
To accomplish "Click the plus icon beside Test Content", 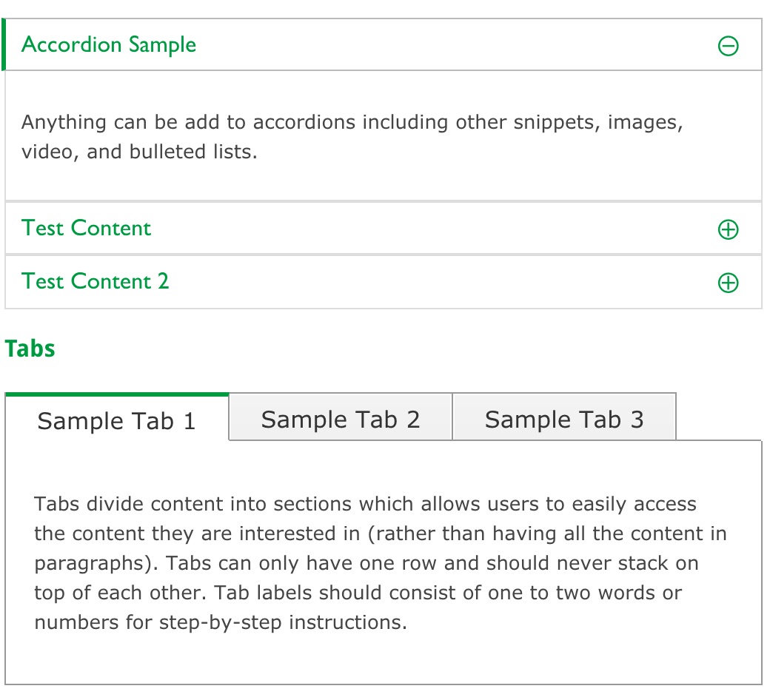I will point(729,229).
